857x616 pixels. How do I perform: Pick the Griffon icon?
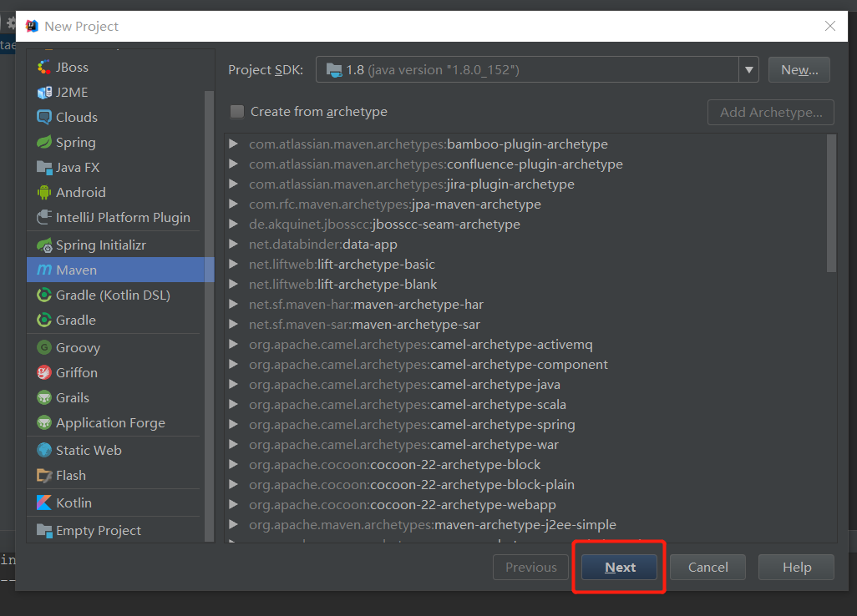43,372
